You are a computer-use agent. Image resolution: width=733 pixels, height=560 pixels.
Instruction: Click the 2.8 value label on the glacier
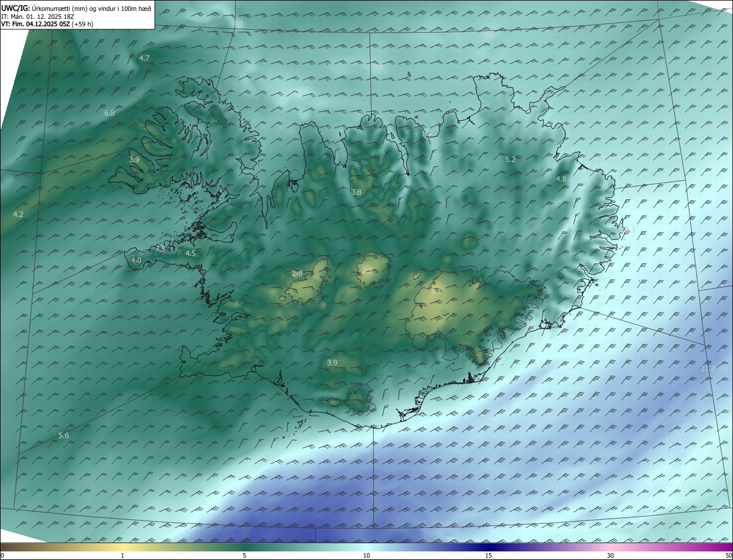[297, 274]
